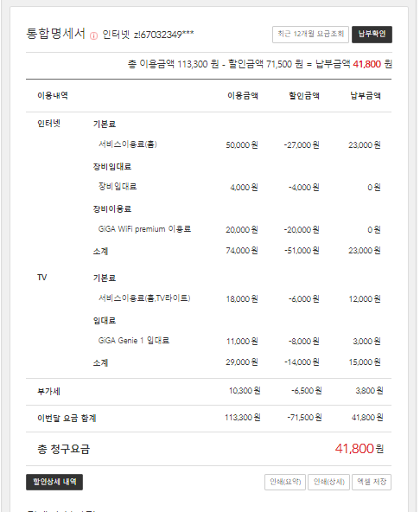Screen dimensions: 420x512
Task: Click the 부가세 row label
Action: [48, 391]
